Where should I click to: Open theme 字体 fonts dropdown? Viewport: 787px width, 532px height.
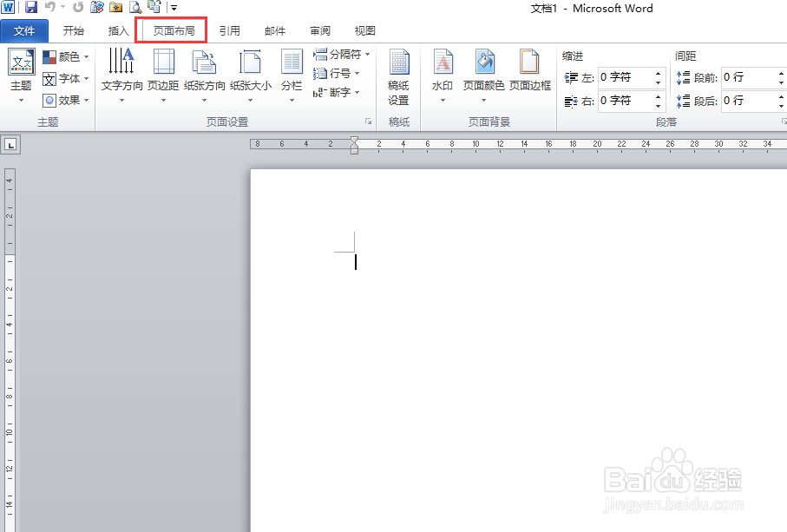[66, 79]
